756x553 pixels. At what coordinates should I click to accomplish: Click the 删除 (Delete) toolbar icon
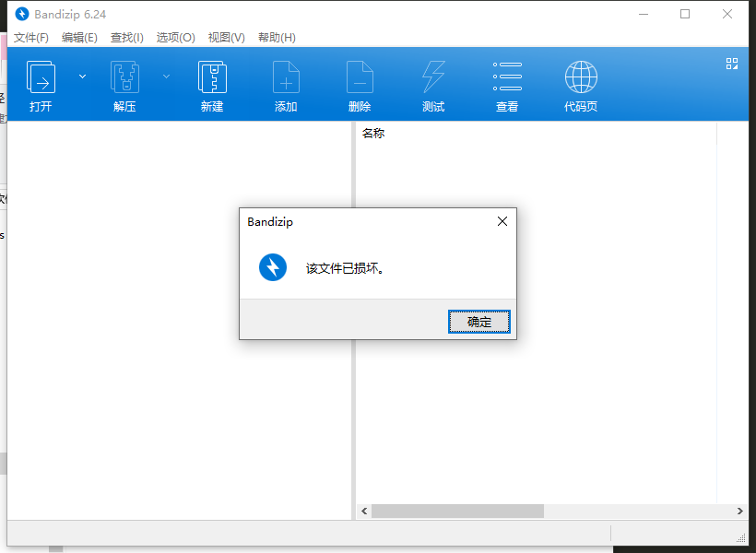point(360,77)
